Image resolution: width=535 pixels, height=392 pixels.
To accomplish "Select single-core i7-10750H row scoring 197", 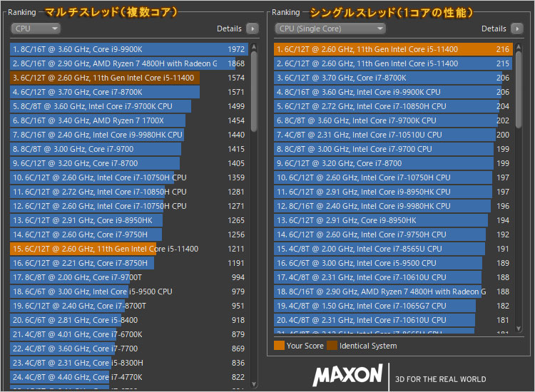I will pos(393,177).
